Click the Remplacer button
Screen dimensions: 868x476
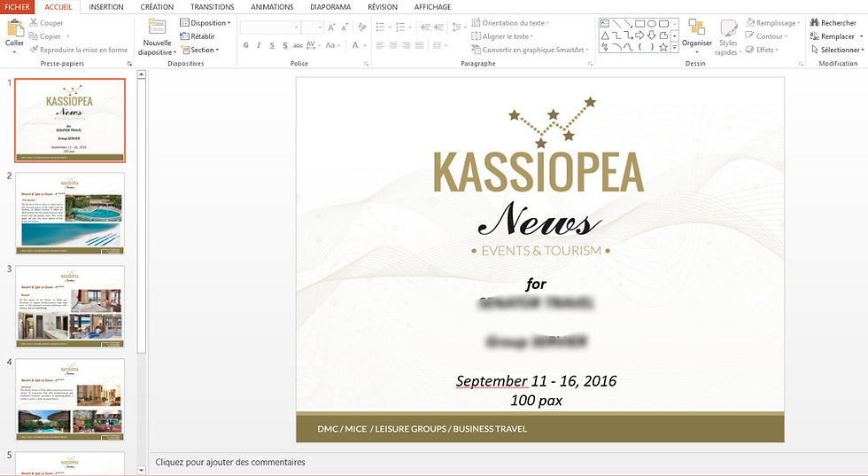point(836,36)
